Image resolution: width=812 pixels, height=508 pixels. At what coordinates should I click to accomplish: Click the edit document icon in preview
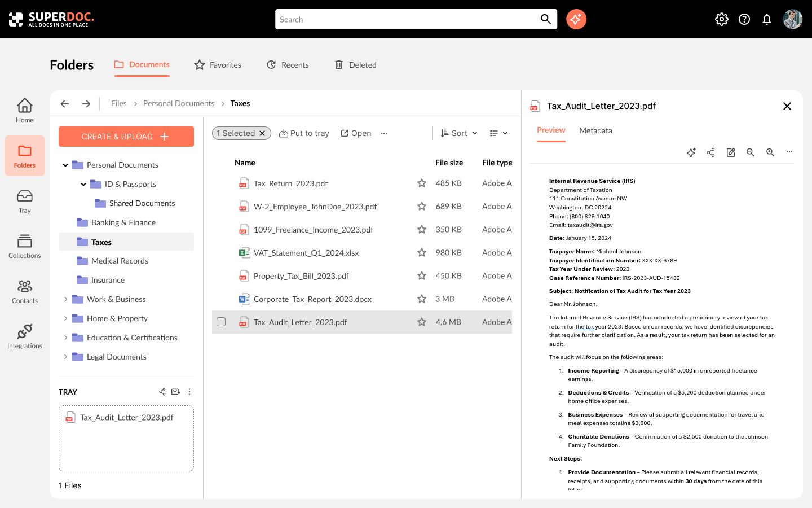click(x=731, y=152)
